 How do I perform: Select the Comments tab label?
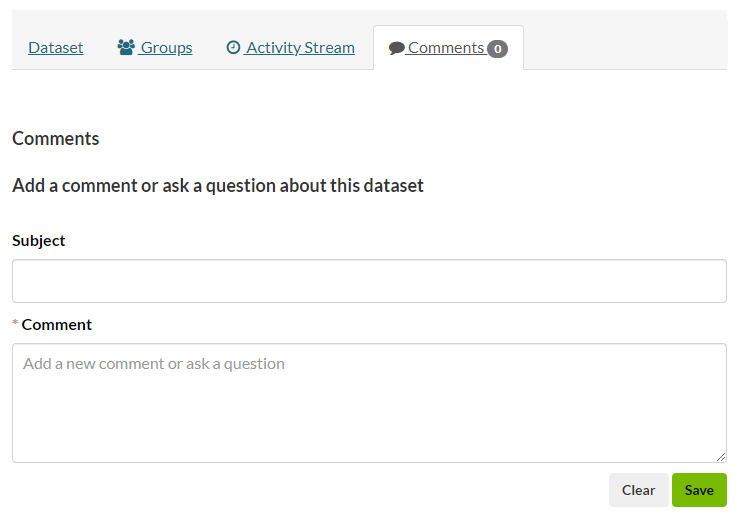click(446, 47)
